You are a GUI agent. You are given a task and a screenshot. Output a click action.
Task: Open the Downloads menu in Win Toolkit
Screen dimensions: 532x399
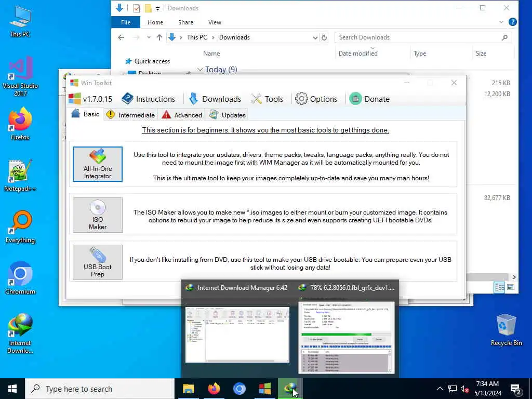point(215,99)
